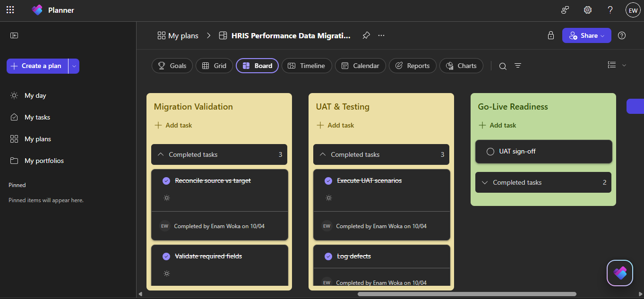Image resolution: width=644 pixels, height=299 pixels.
Task: Open the search magnifier icon
Action: [503, 66]
